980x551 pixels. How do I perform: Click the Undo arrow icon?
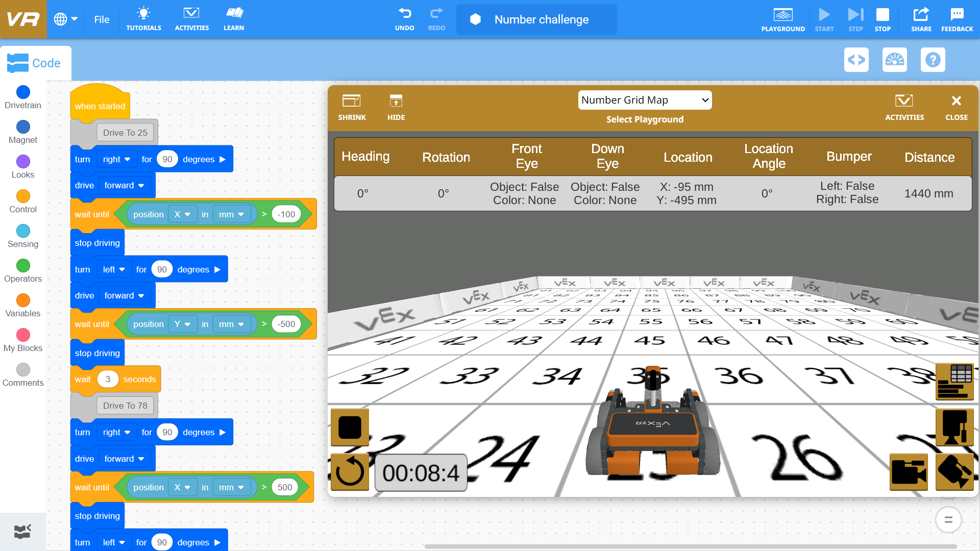404,19
